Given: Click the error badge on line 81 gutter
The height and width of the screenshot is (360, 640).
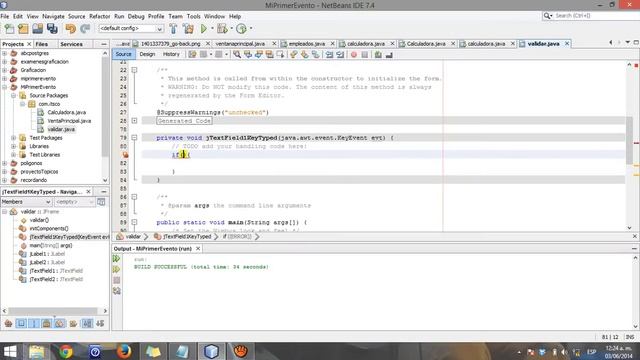Looking at the screenshot, I should pos(125,155).
